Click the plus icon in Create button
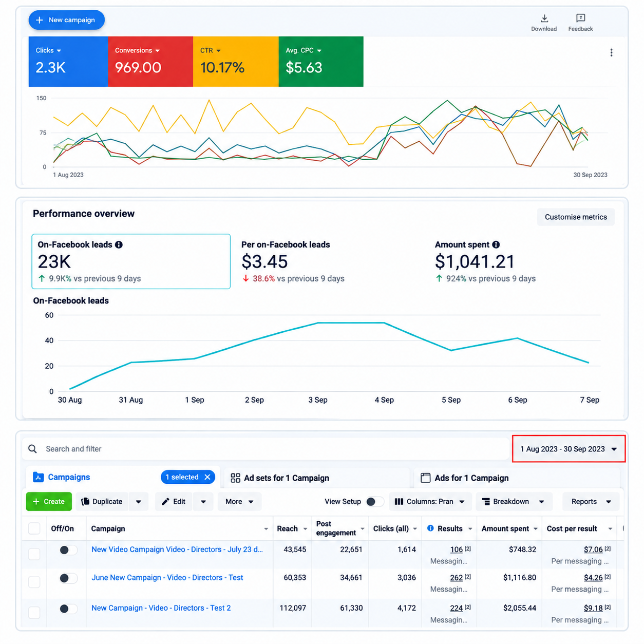The image size is (644, 644). tap(36, 501)
